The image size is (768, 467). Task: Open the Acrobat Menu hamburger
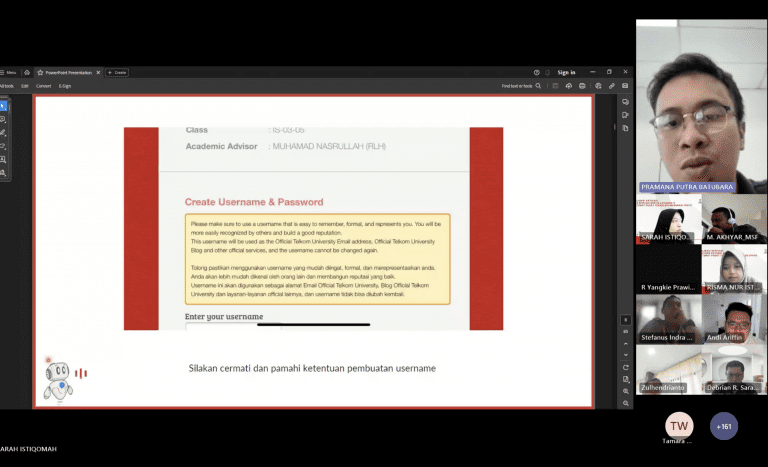coord(9,73)
